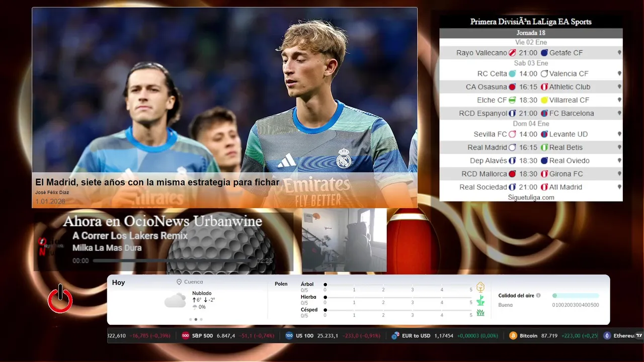This screenshot has height=362, width=644.
Task: Click the red power button icon
Action: pyautogui.click(x=60, y=299)
